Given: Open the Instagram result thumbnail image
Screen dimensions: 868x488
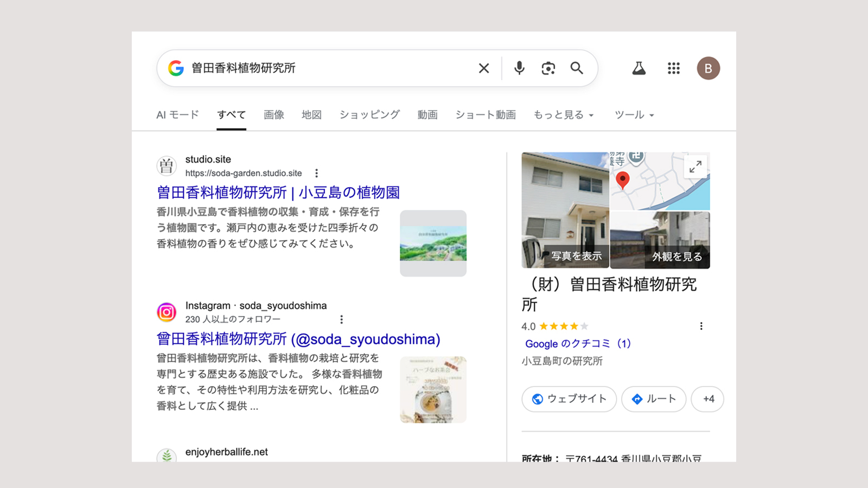Looking at the screenshot, I should tap(433, 390).
